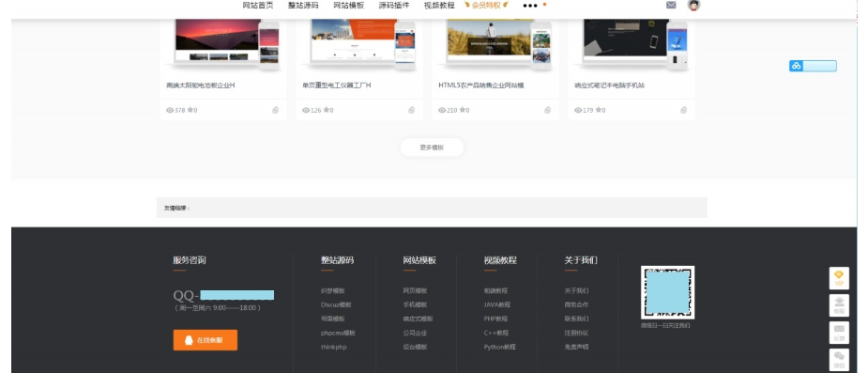Screen dimensions: 868x373
Task: Open footer link 注册协议
Action: (576, 334)
